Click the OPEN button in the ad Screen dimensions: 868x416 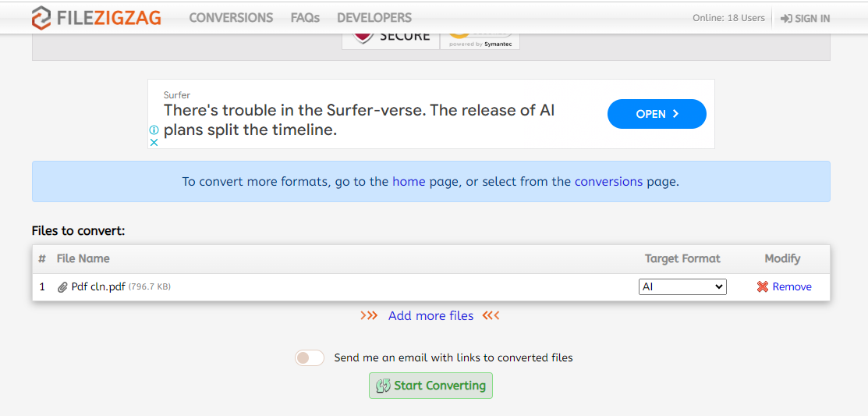tap(657, 114)
